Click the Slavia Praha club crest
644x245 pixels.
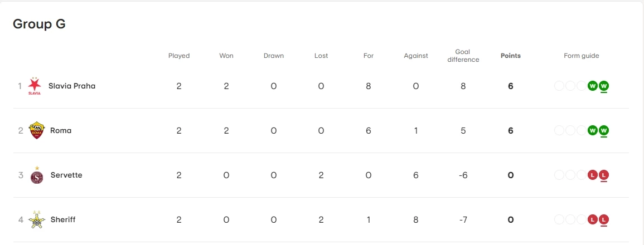coord(35,86)
